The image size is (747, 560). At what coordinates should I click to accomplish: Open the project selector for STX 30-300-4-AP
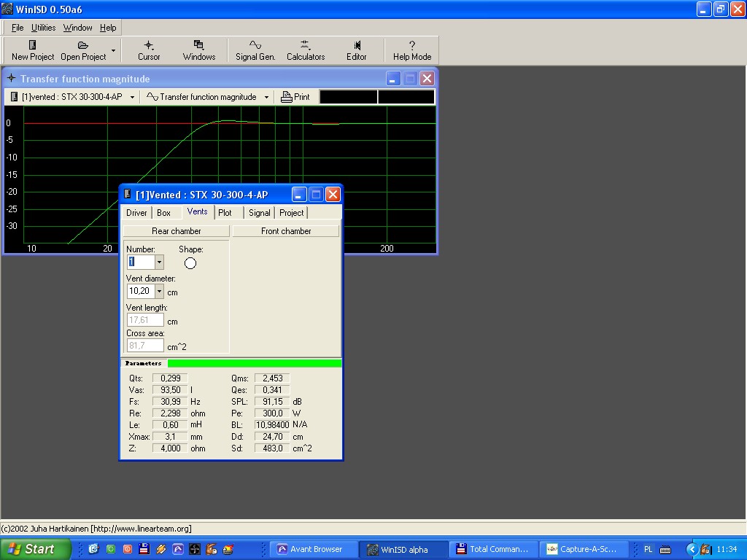72,97
